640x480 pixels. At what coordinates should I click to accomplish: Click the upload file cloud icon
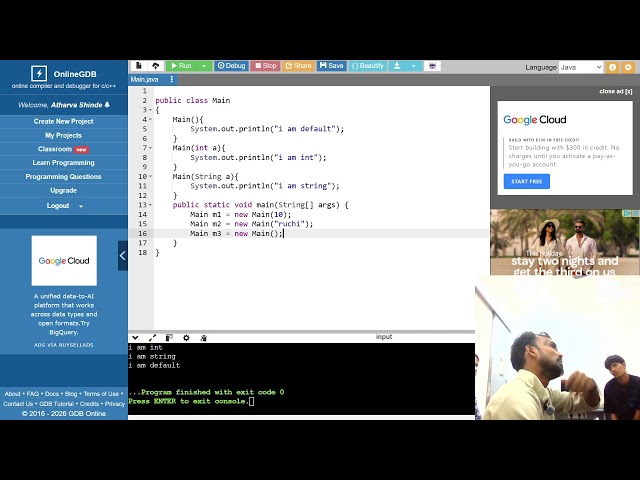156,66
